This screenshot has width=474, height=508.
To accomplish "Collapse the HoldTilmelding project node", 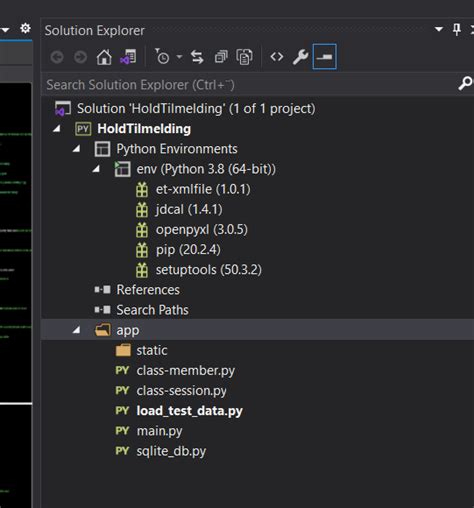I will coord(57,129).
